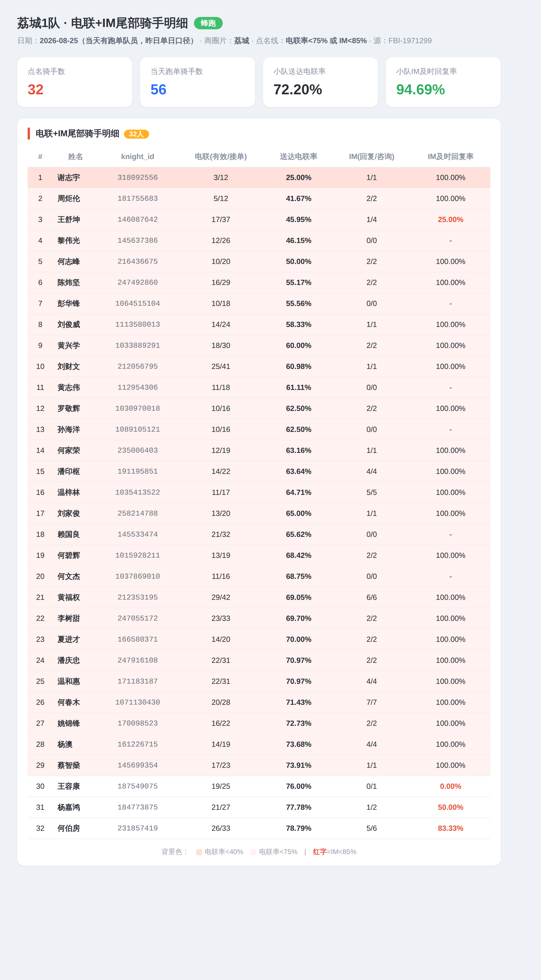Viewport: 541px width, 980px height.
Task: Click knight ID 1071130430
Action: point(138,702)
